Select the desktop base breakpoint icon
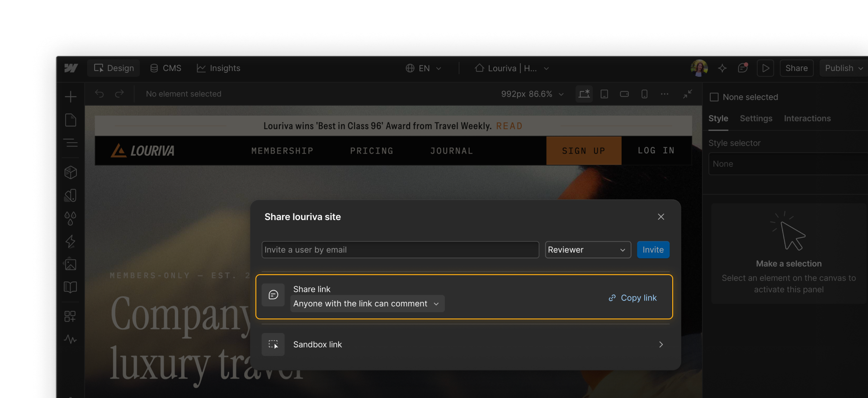This screenshot has width=868, height=398. pos(584,94)
